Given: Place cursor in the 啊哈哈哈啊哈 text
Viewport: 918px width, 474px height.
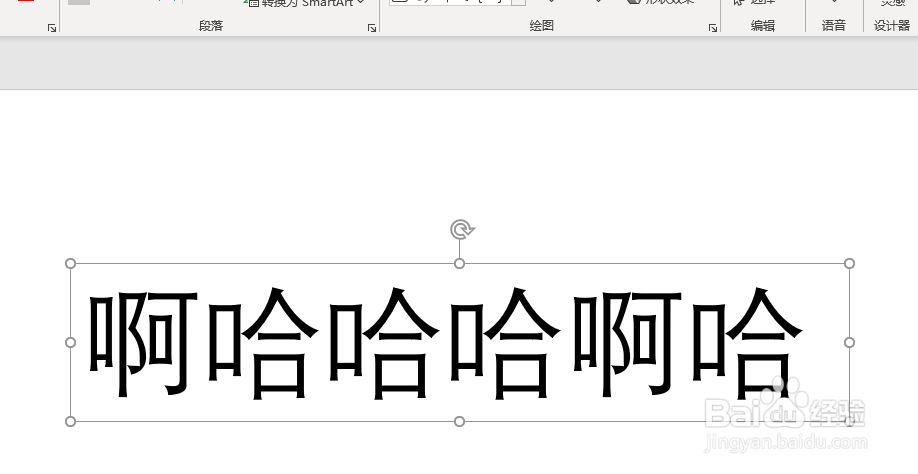Looking at the screenshot, I should point(445,344).
